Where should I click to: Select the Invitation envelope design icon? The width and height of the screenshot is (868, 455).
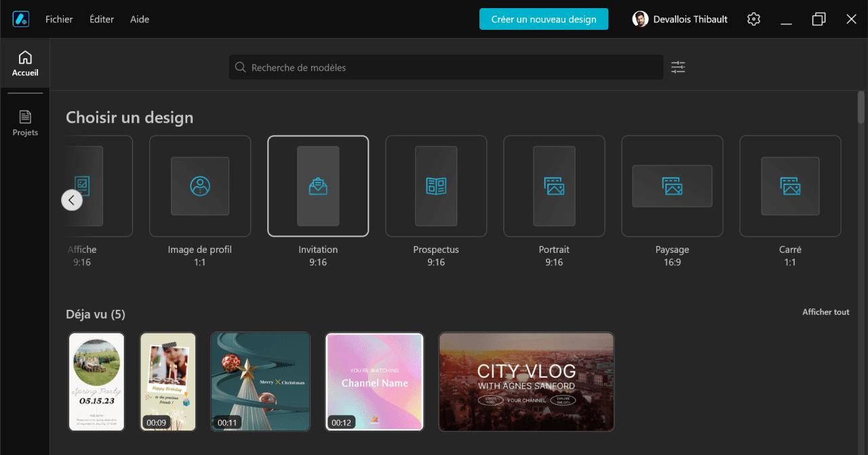pyautogui.click(x=318, y=186)
